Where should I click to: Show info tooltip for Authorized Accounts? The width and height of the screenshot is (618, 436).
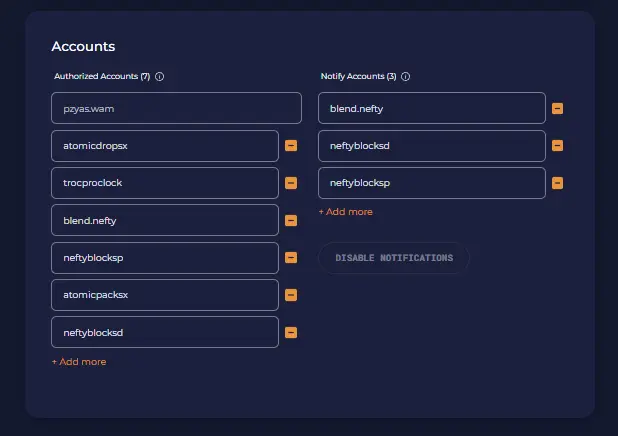159,76
